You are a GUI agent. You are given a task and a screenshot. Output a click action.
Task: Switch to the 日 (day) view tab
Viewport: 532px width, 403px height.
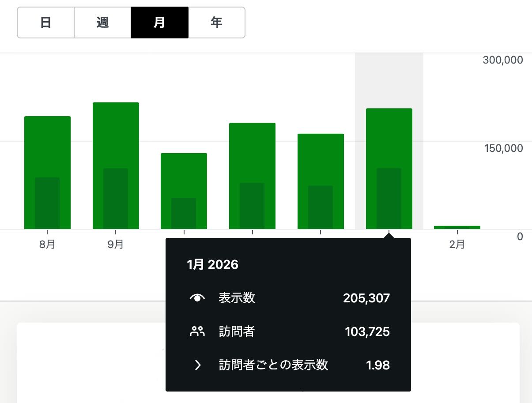pyautogui.click(x=45, y=23)
